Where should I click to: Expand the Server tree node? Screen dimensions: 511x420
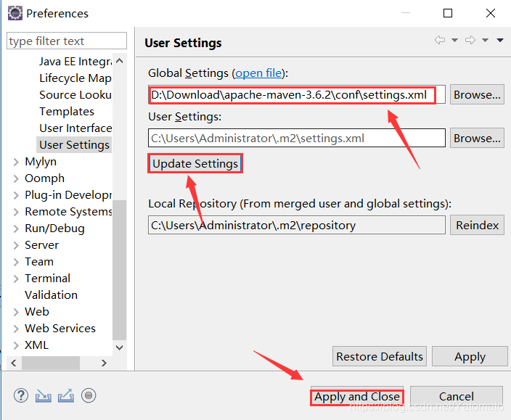[x=16, y=245]
